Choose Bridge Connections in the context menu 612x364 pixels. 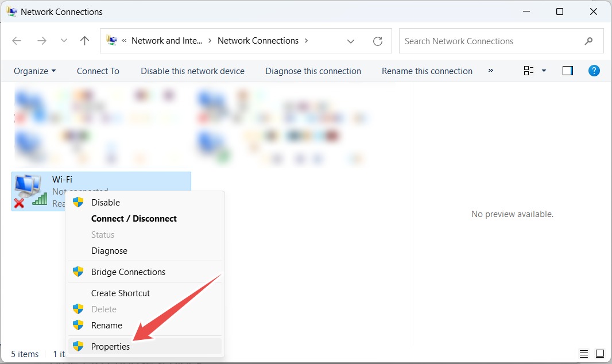[128, 272]
